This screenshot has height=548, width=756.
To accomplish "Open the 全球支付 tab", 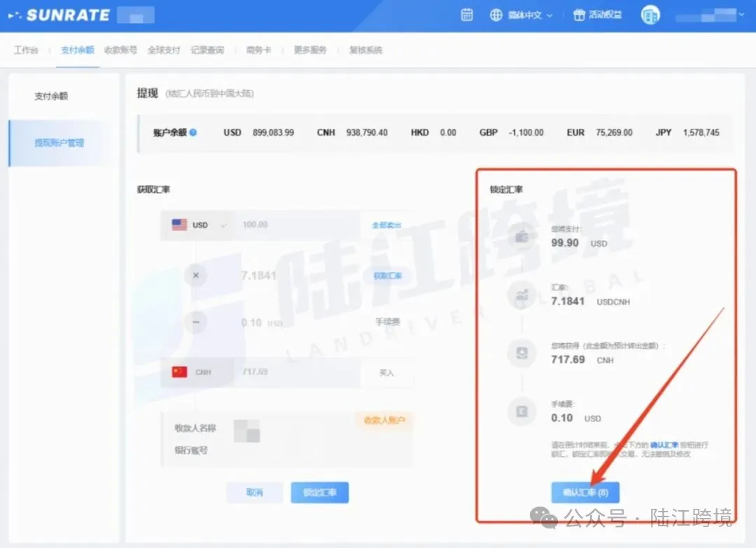I will 164,50.
